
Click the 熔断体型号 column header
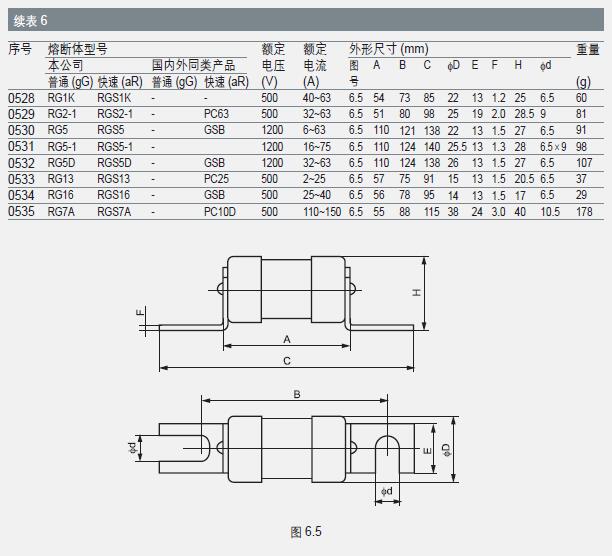(x=78, y=48)
